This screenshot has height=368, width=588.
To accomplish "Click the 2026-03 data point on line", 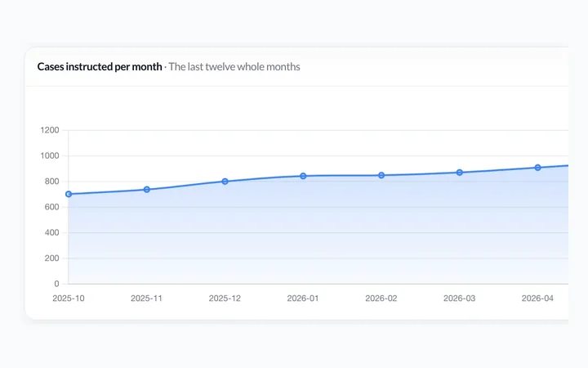I will [x=459, y=173].
